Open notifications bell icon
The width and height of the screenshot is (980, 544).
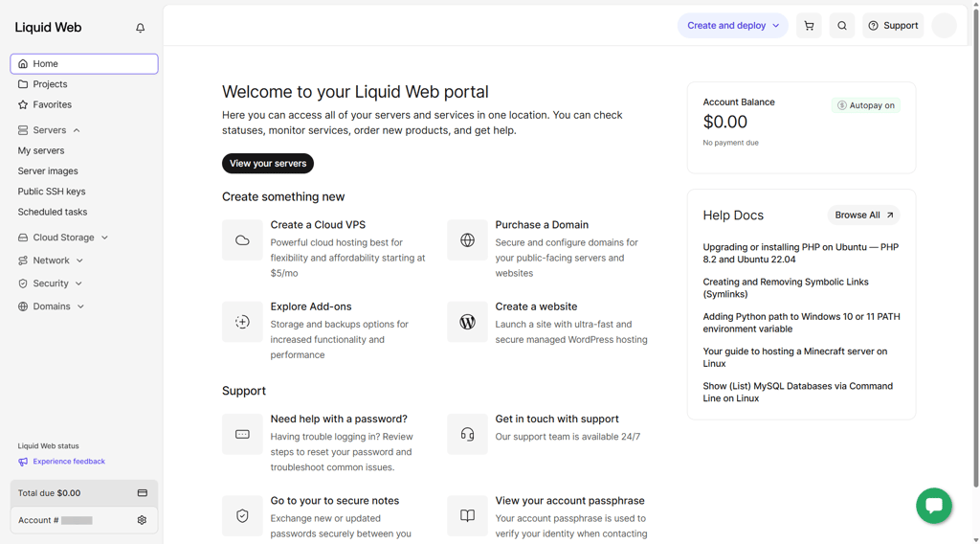coord(140,28)
